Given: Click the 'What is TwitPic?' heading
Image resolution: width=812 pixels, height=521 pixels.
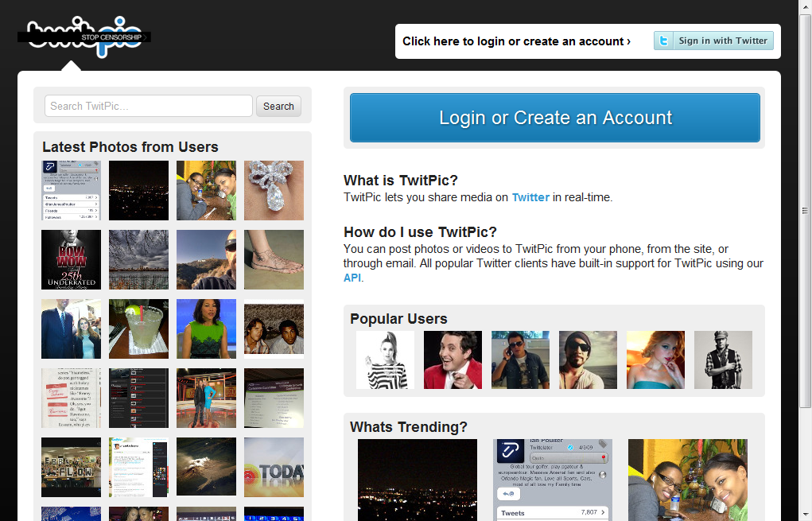Looking at the screenshot, I should coord(401,181).
